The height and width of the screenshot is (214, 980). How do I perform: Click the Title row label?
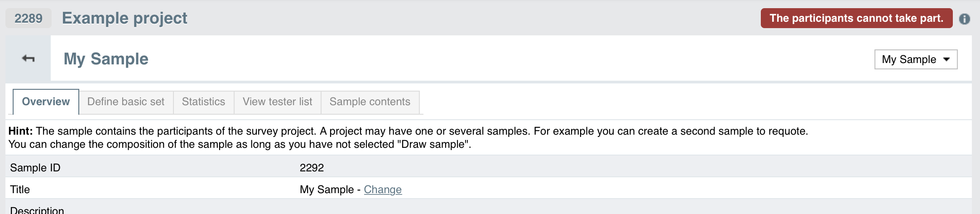tap(20, 190)
